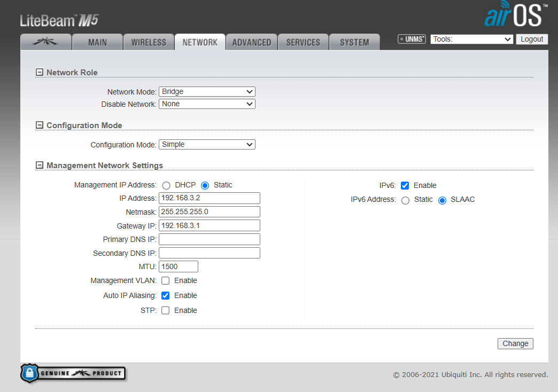Disable Auto IP Aliasing checkbox
Screen dimensions: 558x392
tap(166, 295)
